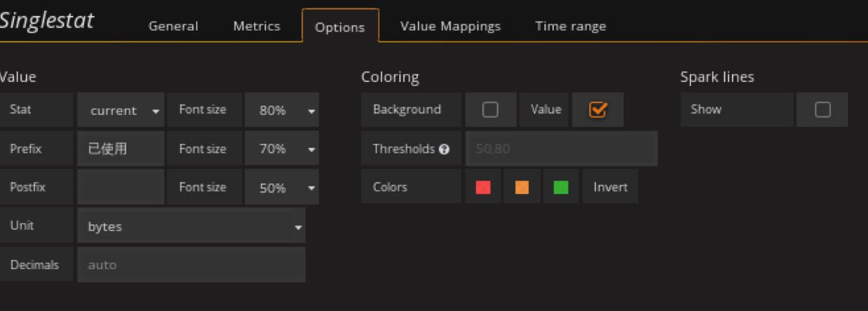Open the Metrics tab
This screenshot has height=311, width=868.
pos(257,26)
